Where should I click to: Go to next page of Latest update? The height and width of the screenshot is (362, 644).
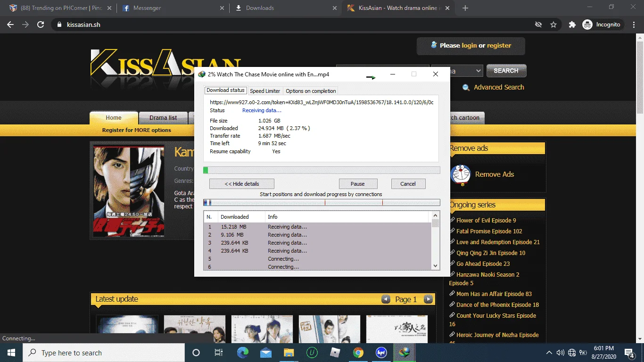(x=428, y=299)
